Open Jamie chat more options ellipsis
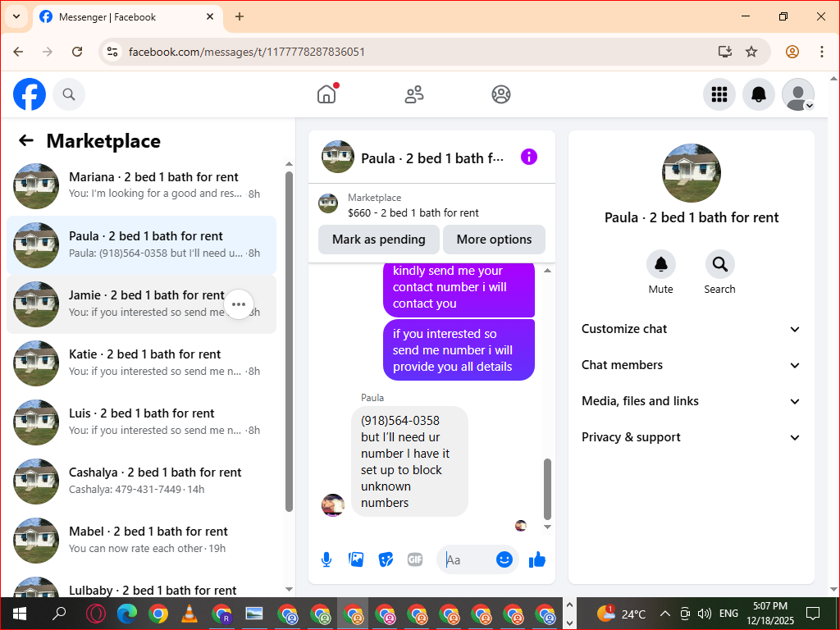This screenshot has width=840, height=630. pyautogui.click(x=239, y=304)
